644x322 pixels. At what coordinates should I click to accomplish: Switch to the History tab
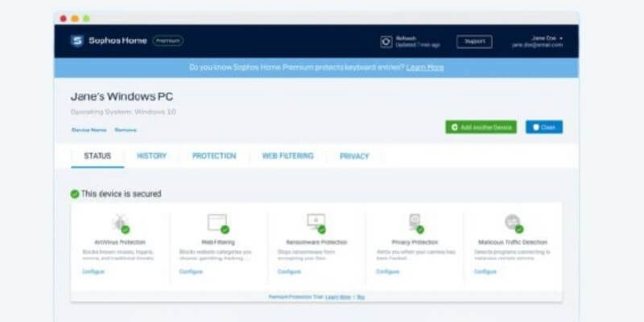tap(151, 156)
